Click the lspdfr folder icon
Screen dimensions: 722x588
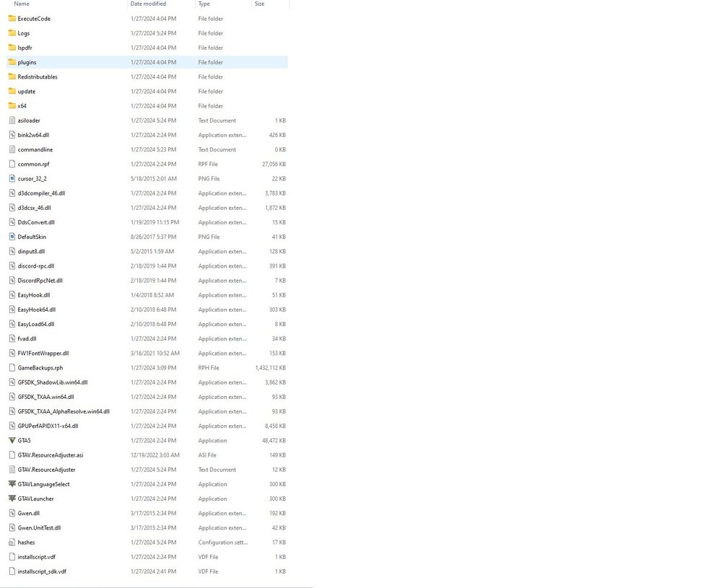click(12, 48)
